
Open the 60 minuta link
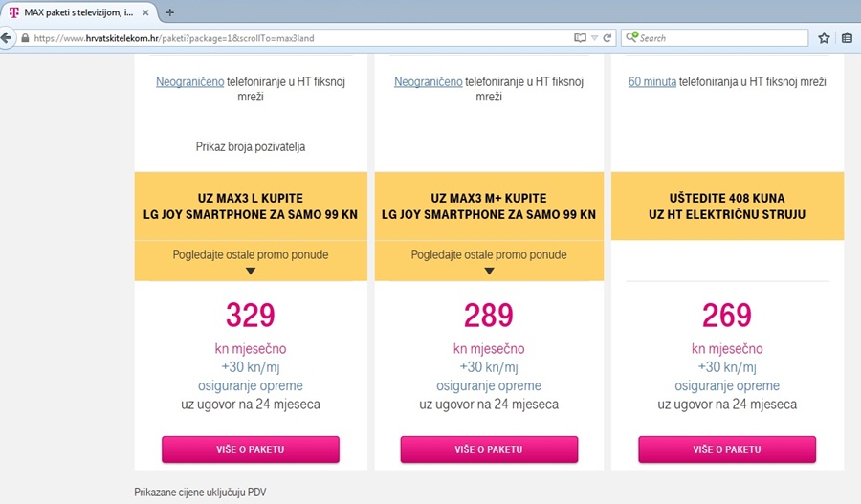[x=651, y=82]
